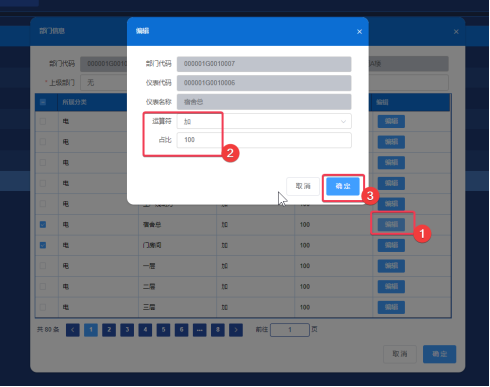This screenshot has height=387, width=490.
Task: Click the 部门代码 field in the 编辑 dialog
Action: [264, 64]
